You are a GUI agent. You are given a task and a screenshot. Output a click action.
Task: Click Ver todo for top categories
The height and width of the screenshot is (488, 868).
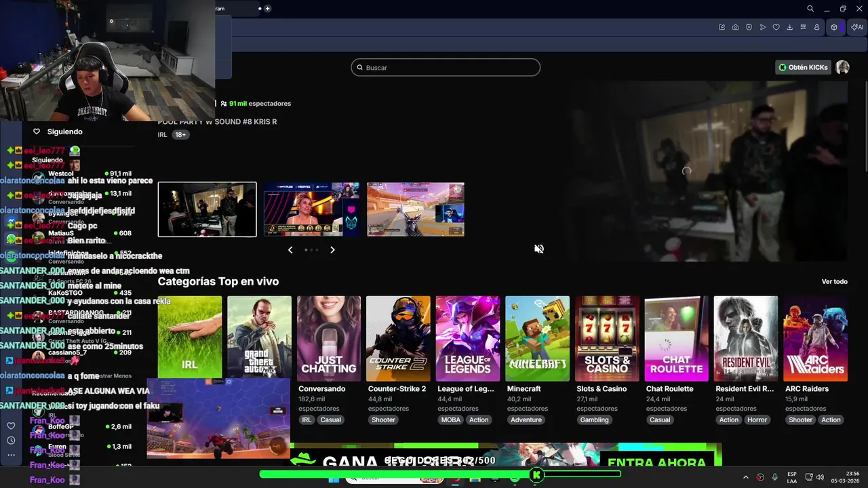834,281
